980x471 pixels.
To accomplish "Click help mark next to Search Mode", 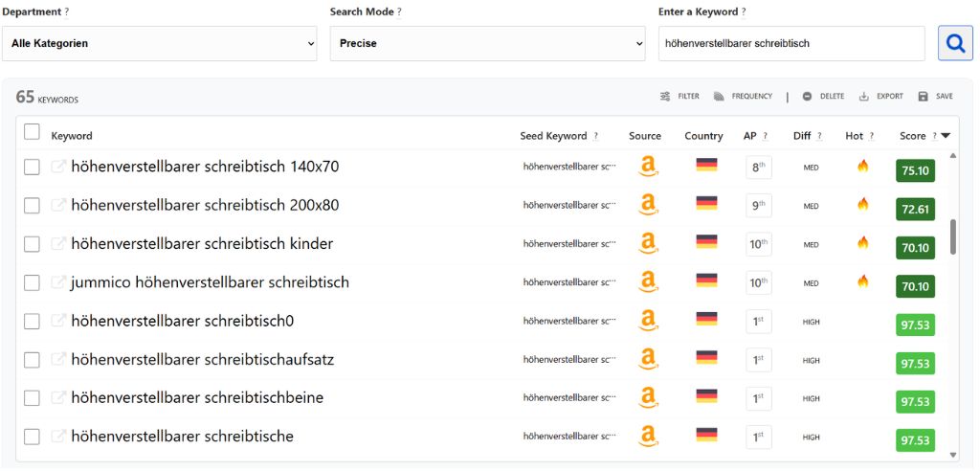I will [x=399, y=11].
